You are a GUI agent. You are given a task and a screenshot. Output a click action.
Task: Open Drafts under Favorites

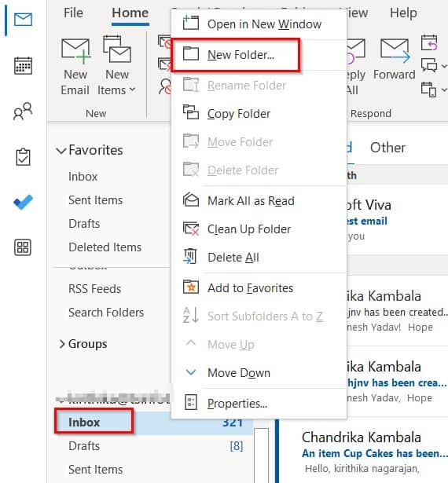[84, 224]
